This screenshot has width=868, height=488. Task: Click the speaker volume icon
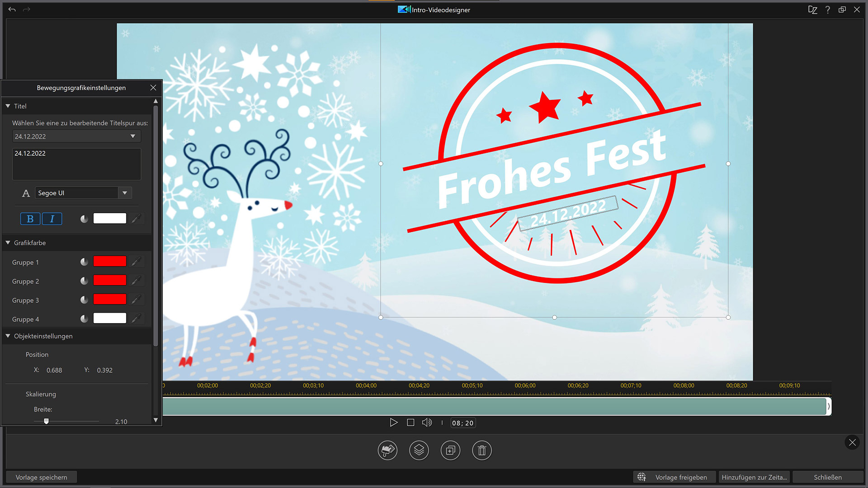click(426, 422)
